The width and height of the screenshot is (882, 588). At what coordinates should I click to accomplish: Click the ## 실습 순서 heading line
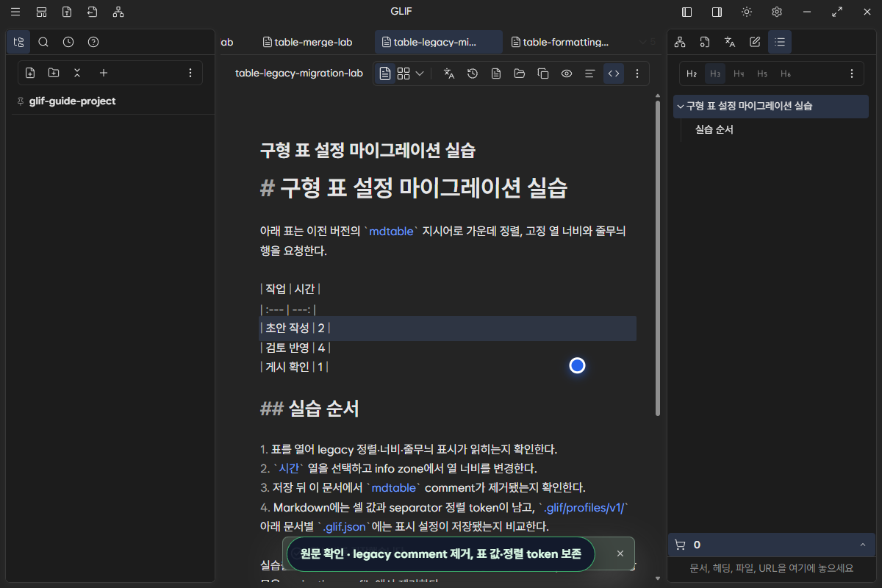[x=309, y=409]
